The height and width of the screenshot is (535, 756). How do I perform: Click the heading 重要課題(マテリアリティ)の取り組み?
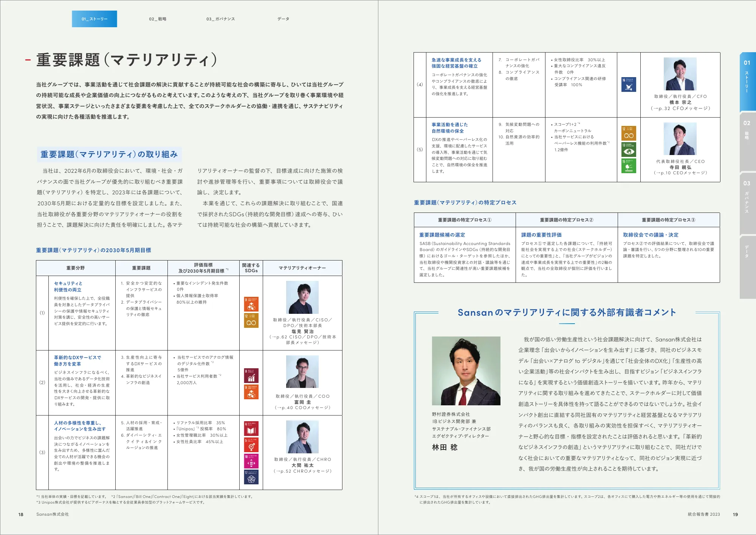tap(109, 154)
